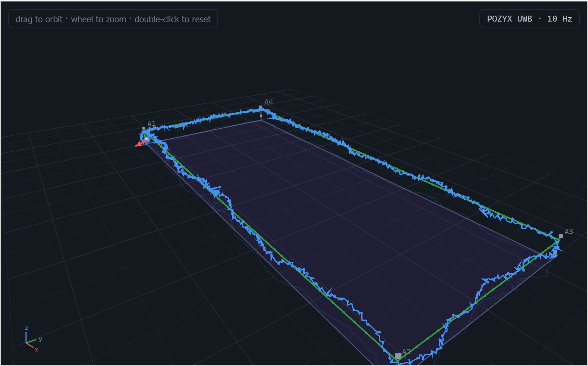Select the A3 anchor marker square

[561, 236]
